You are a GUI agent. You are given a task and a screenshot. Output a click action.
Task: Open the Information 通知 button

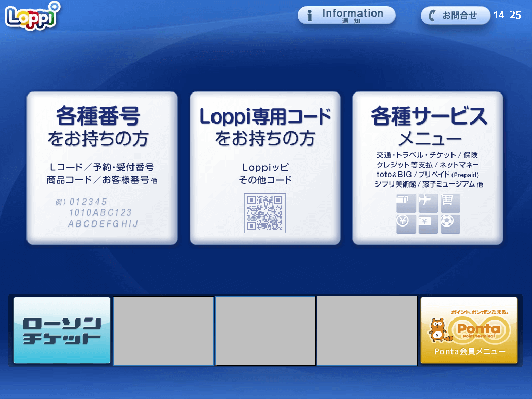pyautogui.click(x=347, y=16)
